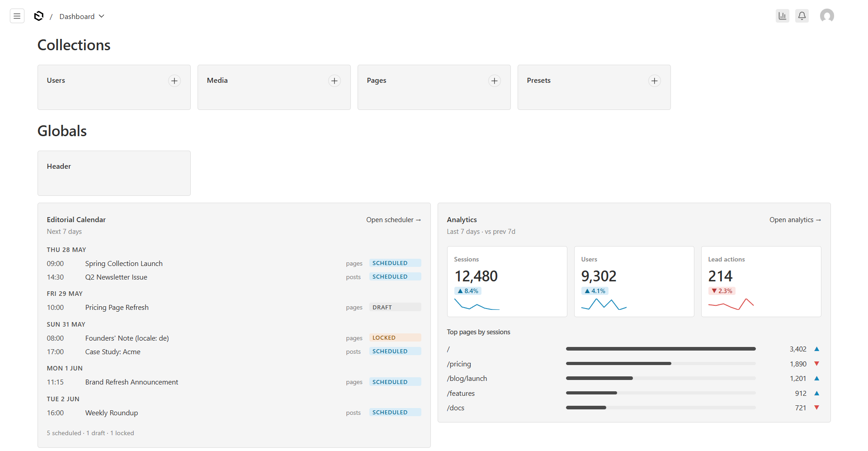868x451 pixels.
Task: Open the analytics chart icon in header
Action: (x=783, y=16)
